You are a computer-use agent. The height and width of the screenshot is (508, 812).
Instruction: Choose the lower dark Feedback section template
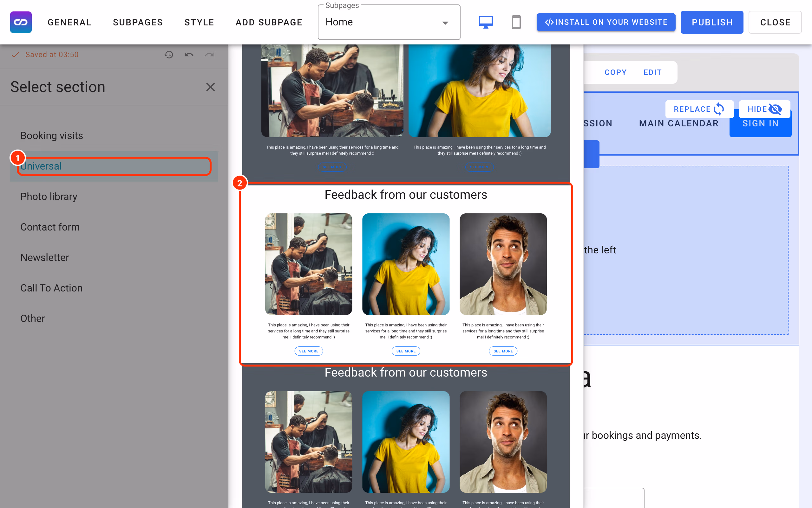[x=406, y=436]
